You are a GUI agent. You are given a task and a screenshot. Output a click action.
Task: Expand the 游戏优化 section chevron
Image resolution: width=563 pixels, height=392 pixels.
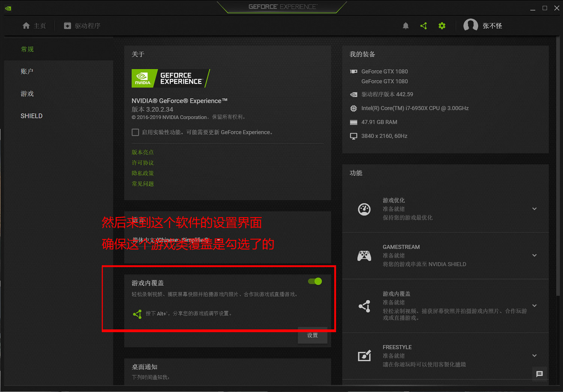(534, 209)
